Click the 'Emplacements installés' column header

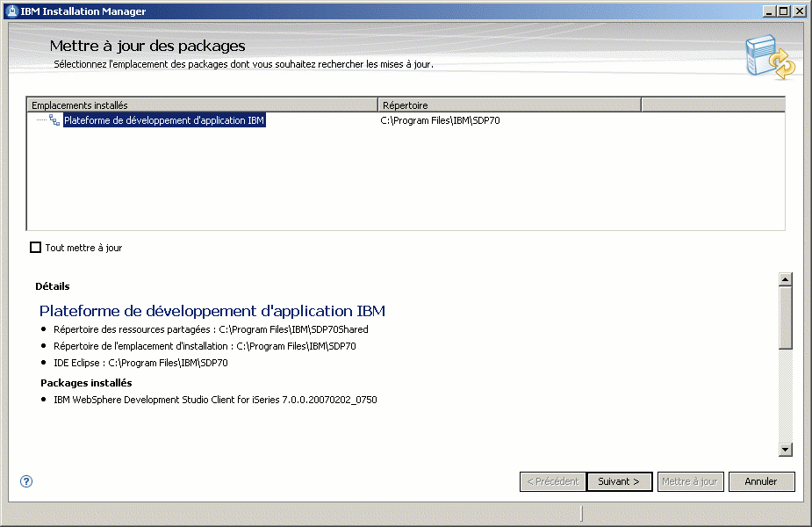click(x=202, y=105)
